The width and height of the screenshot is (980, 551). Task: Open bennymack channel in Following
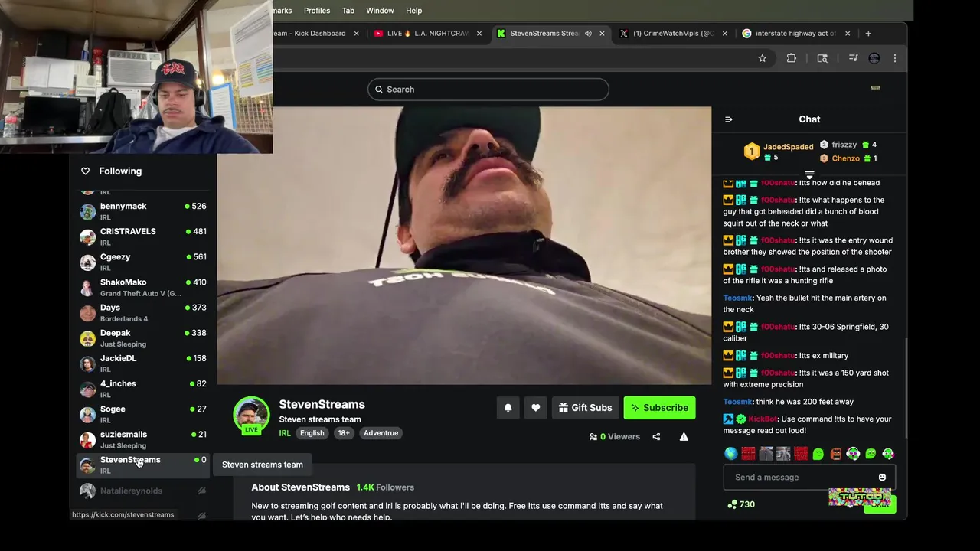click(x=143, y=211)
